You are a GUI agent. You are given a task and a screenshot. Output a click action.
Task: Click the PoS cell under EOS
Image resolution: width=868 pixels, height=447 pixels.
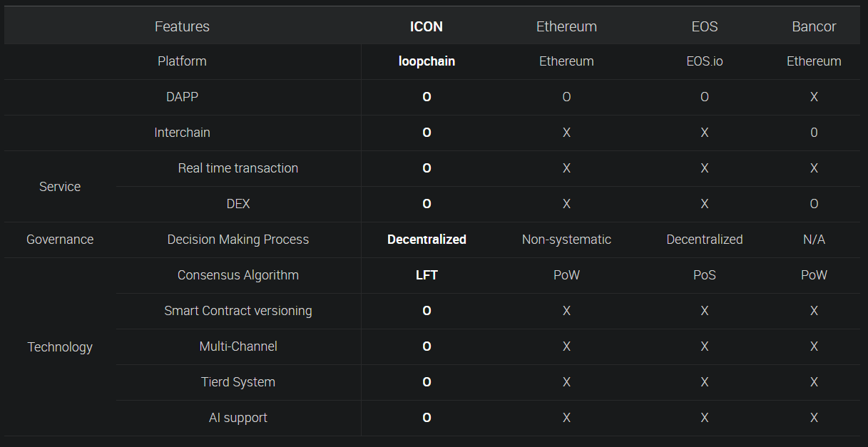pyautogui.click(x=705, y=275)
